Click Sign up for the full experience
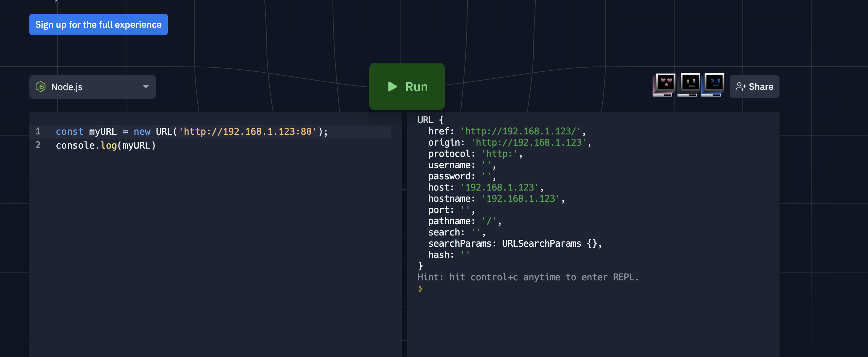 click(98, 24)
